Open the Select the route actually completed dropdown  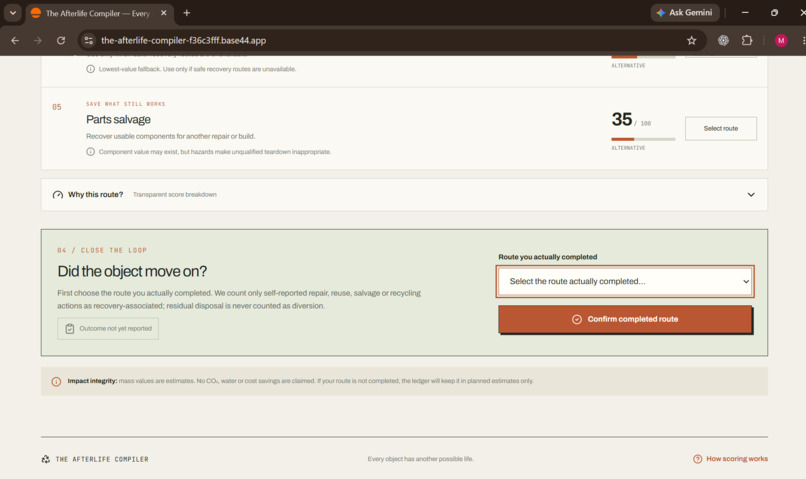[625, 281]
